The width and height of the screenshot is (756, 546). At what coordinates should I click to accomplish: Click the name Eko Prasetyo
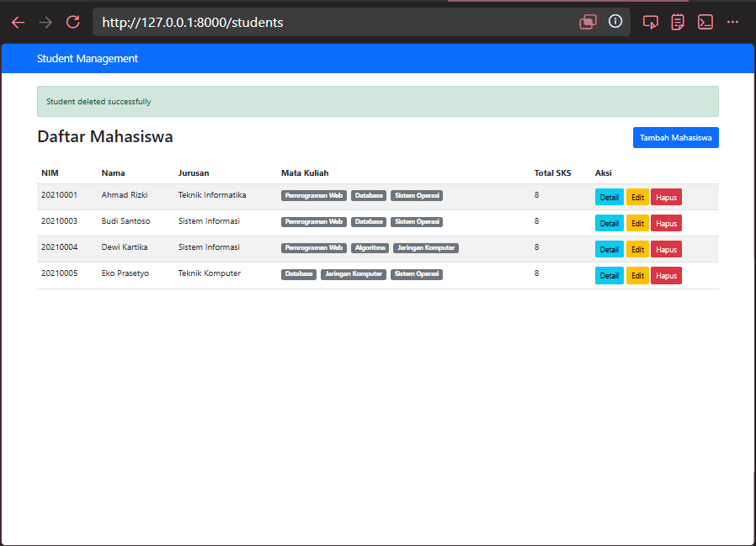(125, 273)
